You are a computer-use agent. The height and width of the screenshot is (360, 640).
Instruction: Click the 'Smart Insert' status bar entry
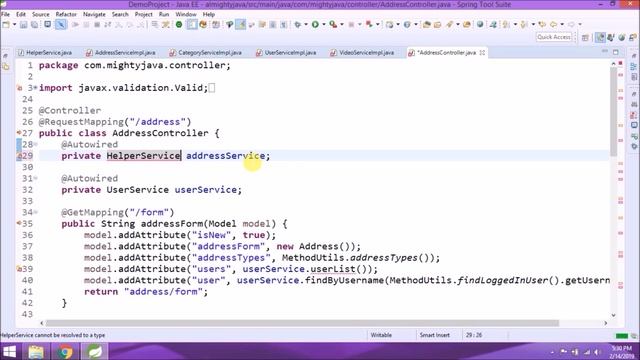point(435,335)
